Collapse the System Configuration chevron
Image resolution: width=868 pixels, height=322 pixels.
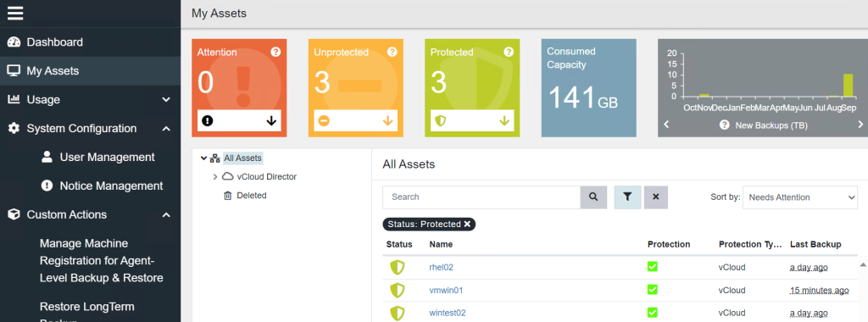pos(166,128)
